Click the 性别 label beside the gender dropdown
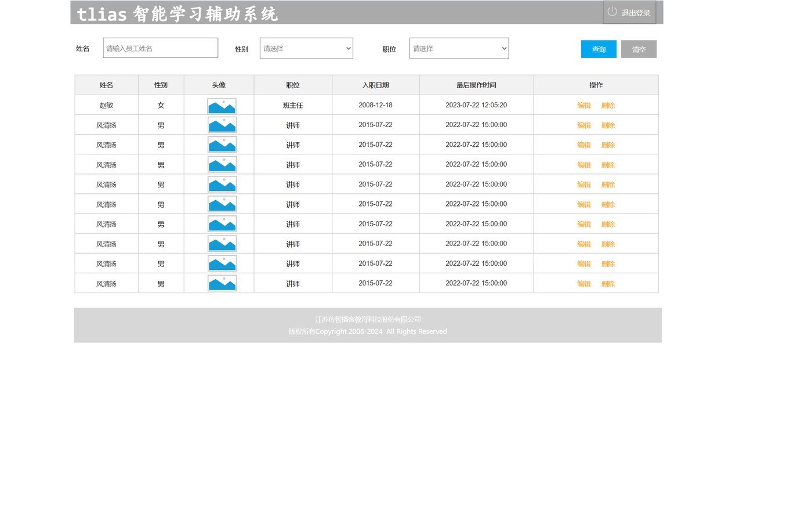Image resolution: width=812 pixels, height=513 pixels. pyautogui.click(x=241, y=49)
